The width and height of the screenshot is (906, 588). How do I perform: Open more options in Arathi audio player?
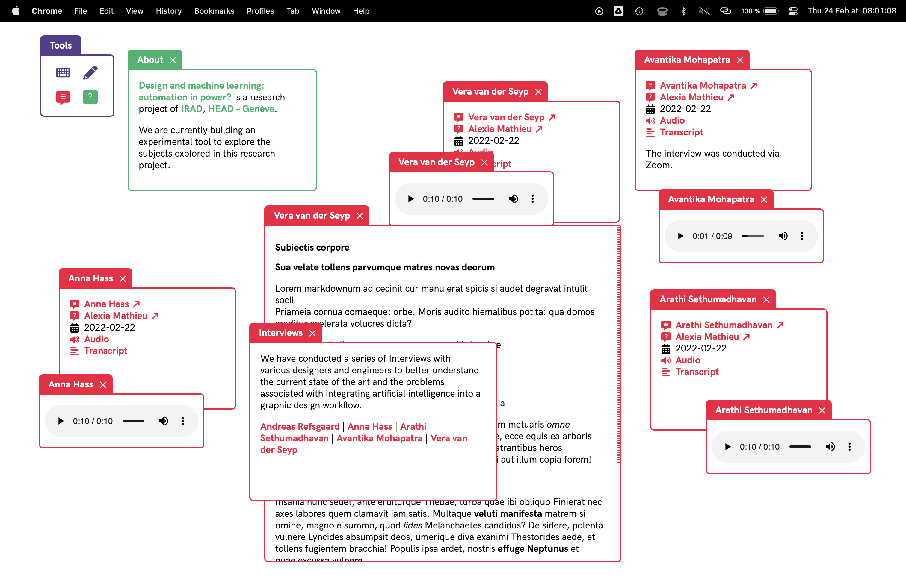click(850, 446)
